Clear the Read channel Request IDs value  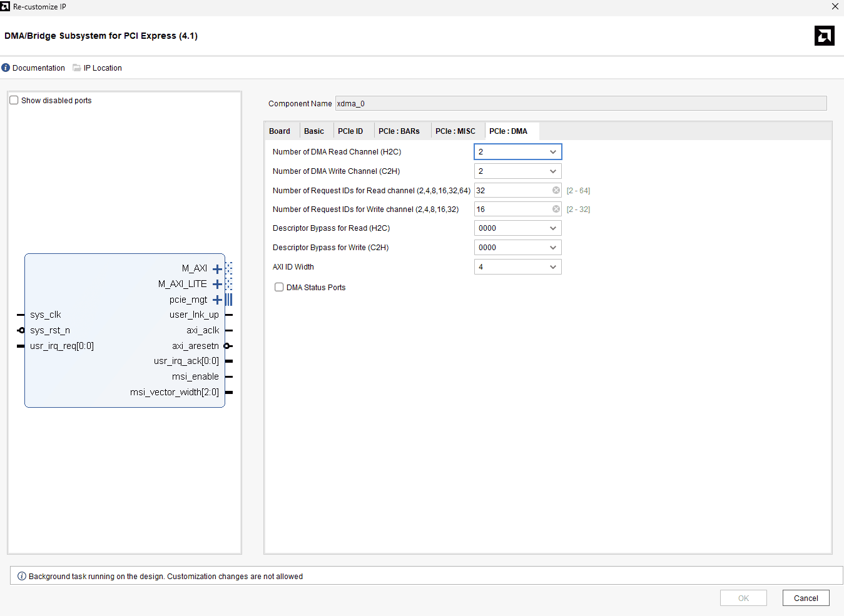pos(556,191)
